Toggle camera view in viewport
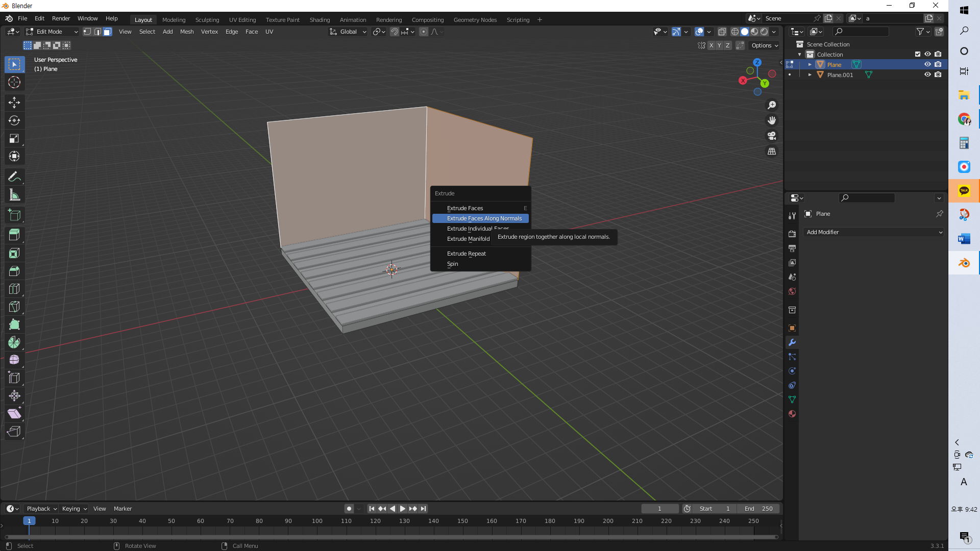980x551 pixels. 772,136
